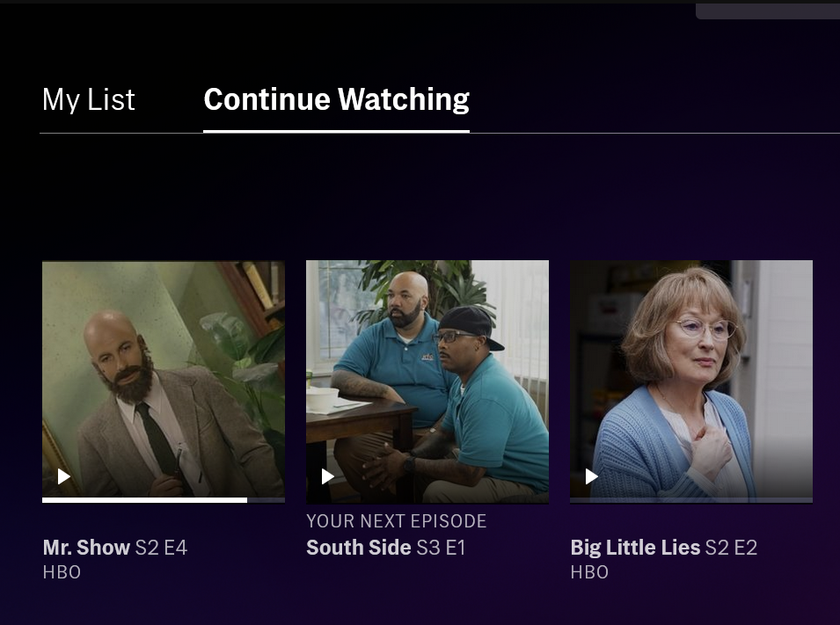Click Big Little Lies progress bar

click(691, 500)
